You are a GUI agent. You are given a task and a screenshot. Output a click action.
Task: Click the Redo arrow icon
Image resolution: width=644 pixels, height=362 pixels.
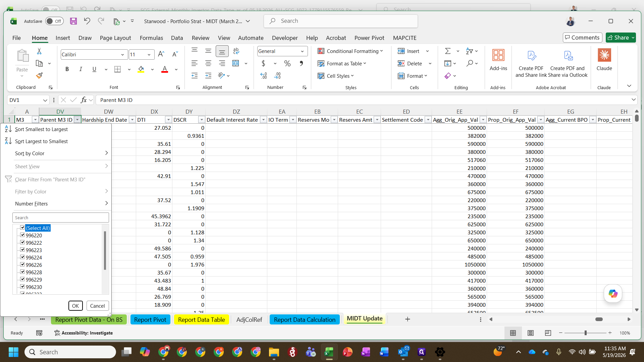[101, 21]
